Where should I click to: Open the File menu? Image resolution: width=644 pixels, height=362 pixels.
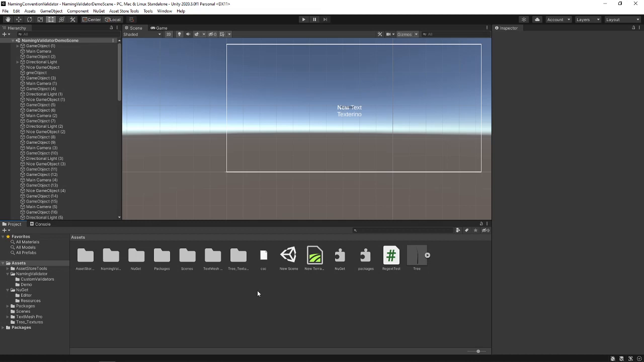[x=5, y=11]
